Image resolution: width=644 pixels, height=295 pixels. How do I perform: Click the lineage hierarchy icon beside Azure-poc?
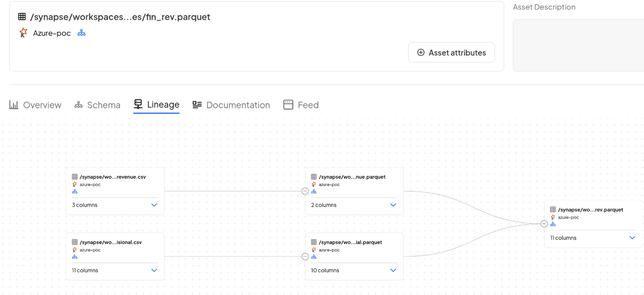point(81,33)
